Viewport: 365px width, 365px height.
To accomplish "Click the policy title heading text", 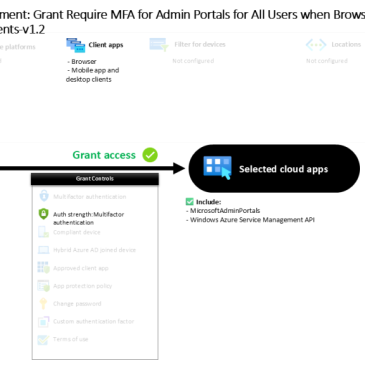I will [x=182, y=22].
